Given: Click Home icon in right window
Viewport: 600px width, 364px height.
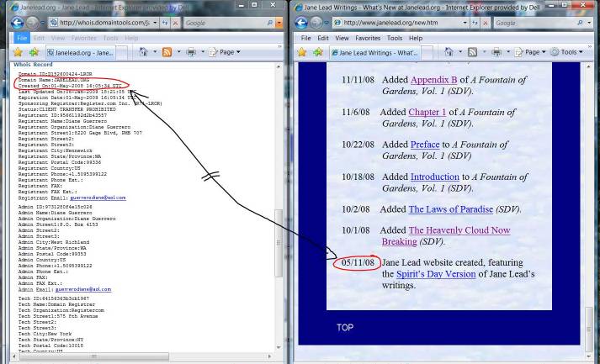Looking at the screenshot, I should pos(449,51).
